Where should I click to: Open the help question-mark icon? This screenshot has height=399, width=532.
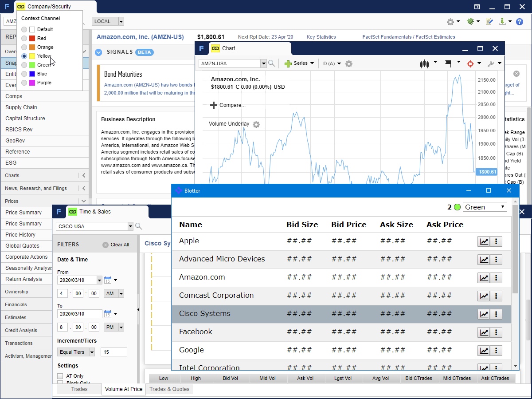pos(520,21)
